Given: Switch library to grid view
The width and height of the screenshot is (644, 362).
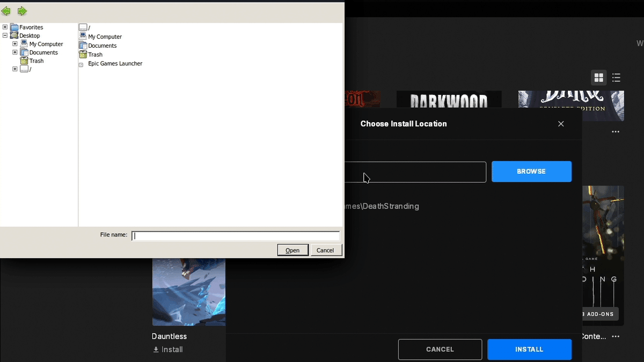Looking at the screenshot, I should coord(599,78).
